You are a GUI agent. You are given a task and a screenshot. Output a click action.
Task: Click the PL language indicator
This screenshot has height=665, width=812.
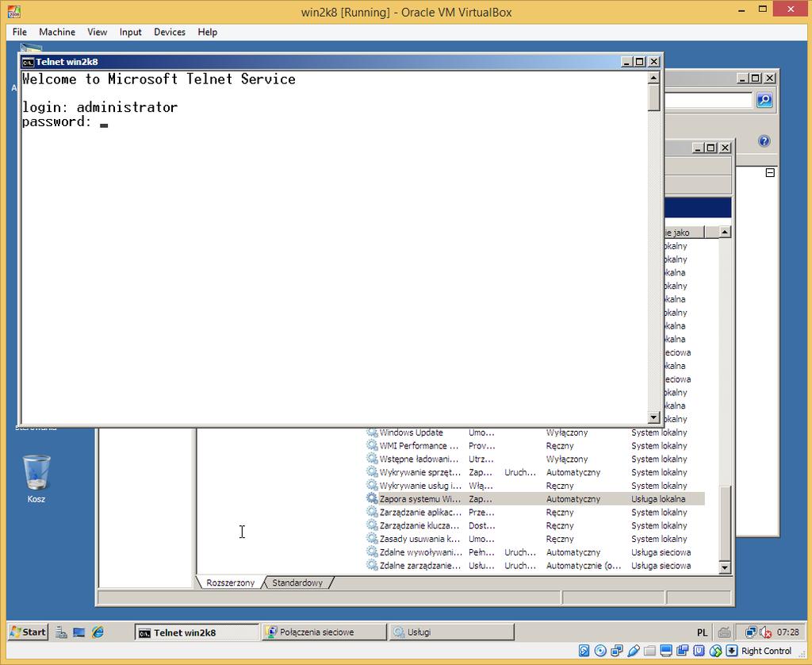702,632
